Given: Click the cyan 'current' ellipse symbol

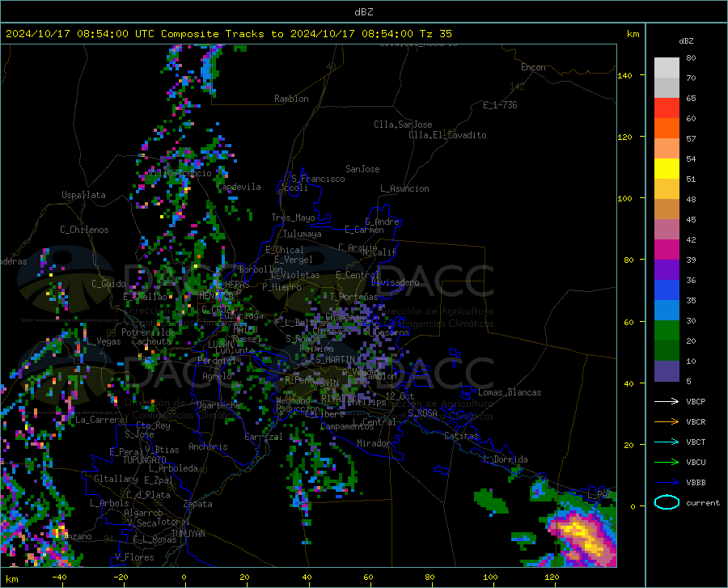Looking at the screenshot, I should pyautogui.click(x=667, y=502).
